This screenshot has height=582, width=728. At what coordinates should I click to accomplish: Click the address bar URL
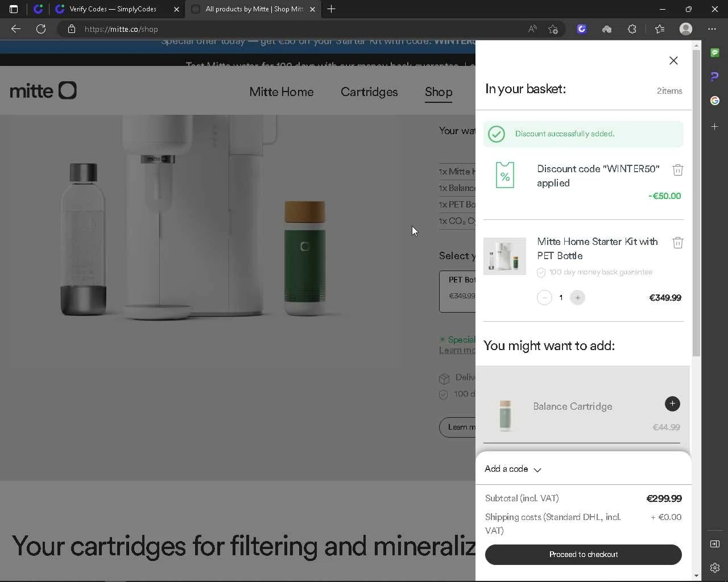pos(121,29)
